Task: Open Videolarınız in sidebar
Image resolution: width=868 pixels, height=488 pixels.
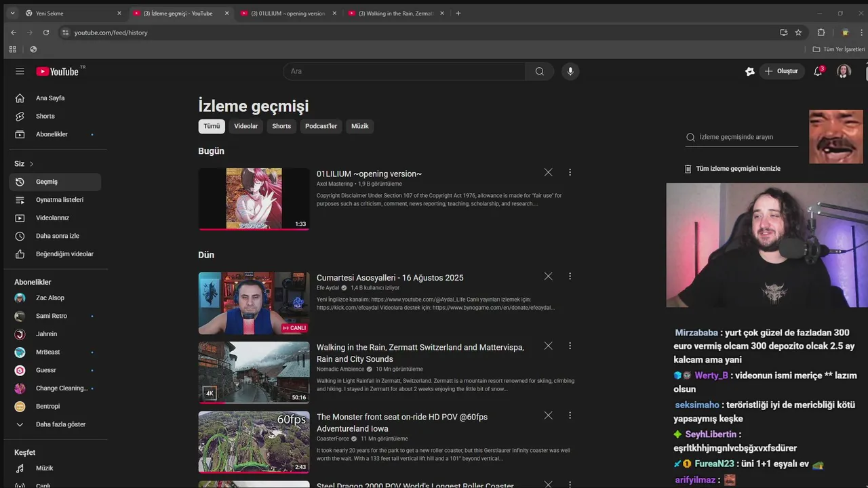Action: (x=55, y=218)
